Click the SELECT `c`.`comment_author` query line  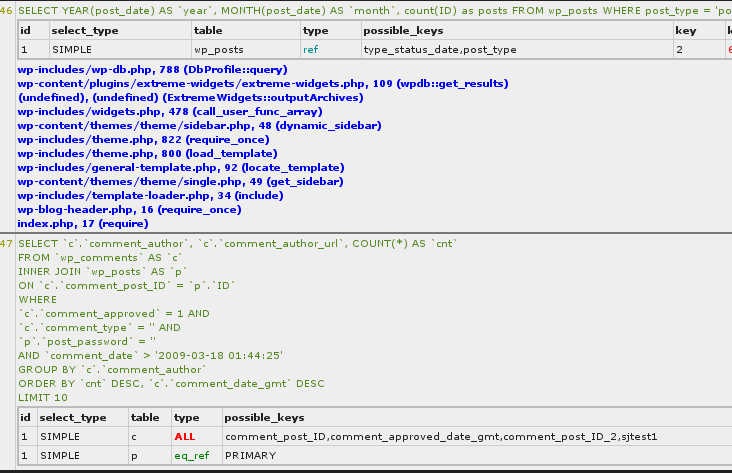[238, 243]
